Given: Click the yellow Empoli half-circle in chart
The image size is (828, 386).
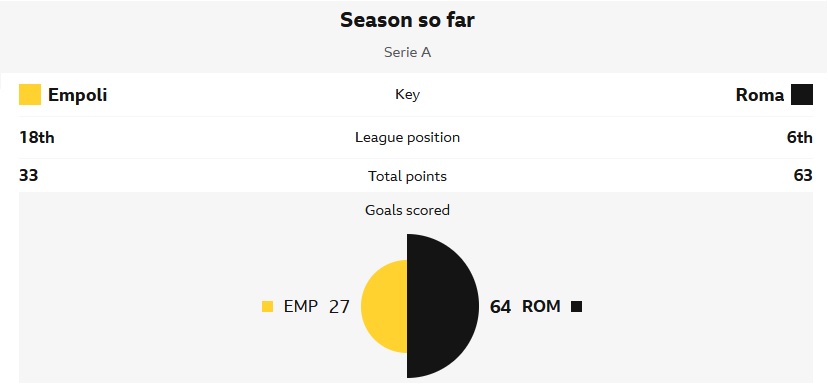Looking at the screenshot, I should pos(384,306).
